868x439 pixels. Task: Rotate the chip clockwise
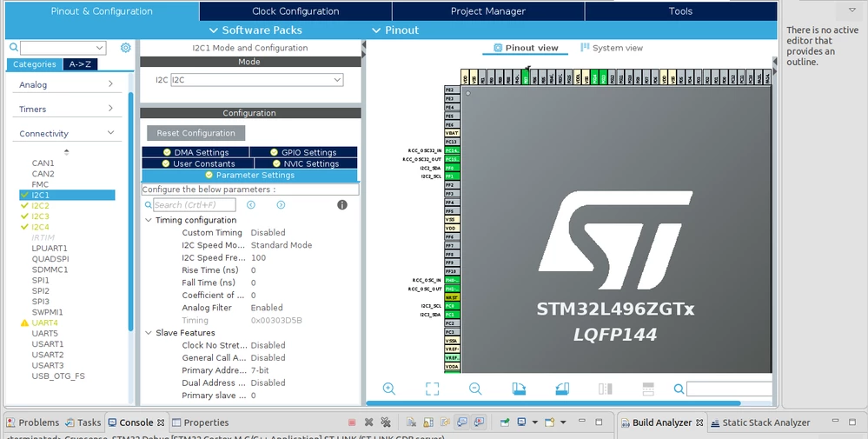519,389
